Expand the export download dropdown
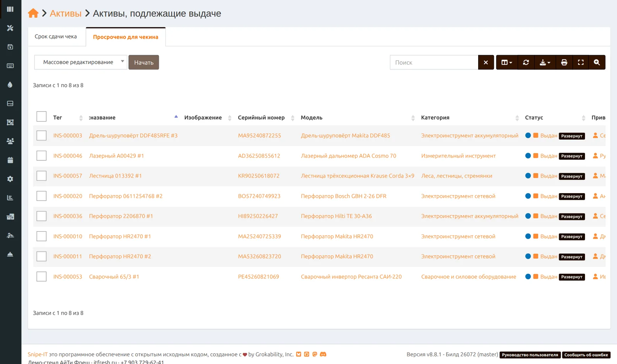The width and height of the screenshot is (617, 364). click(545, 62)
